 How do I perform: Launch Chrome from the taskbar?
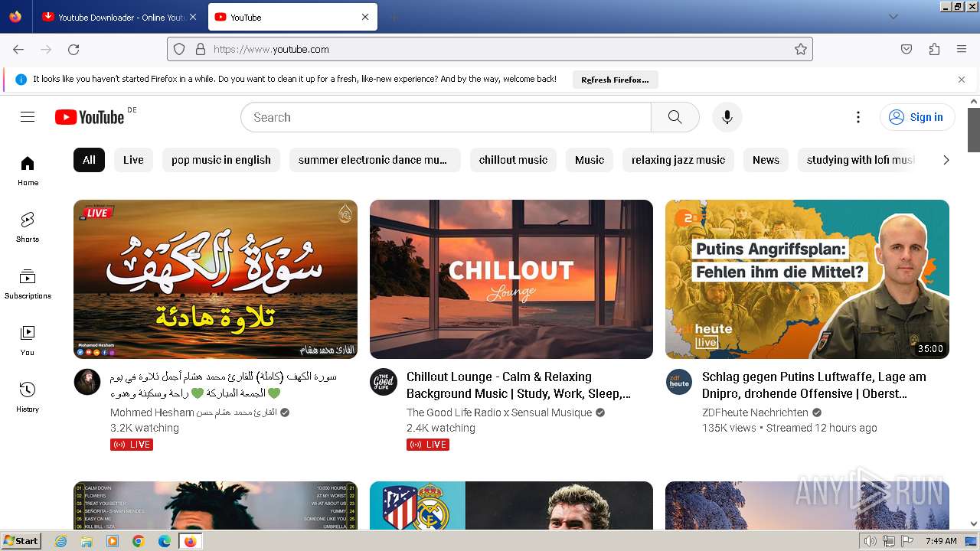(x=139, y=541)
